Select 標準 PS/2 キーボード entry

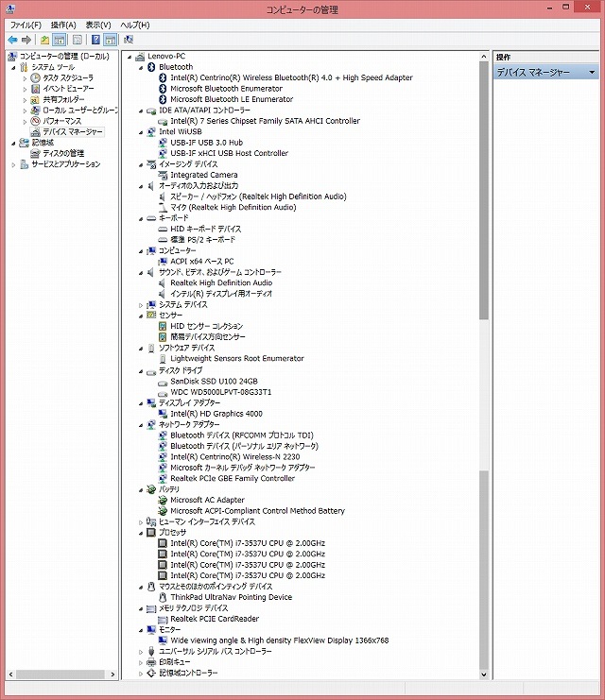[x=203, y=240]
